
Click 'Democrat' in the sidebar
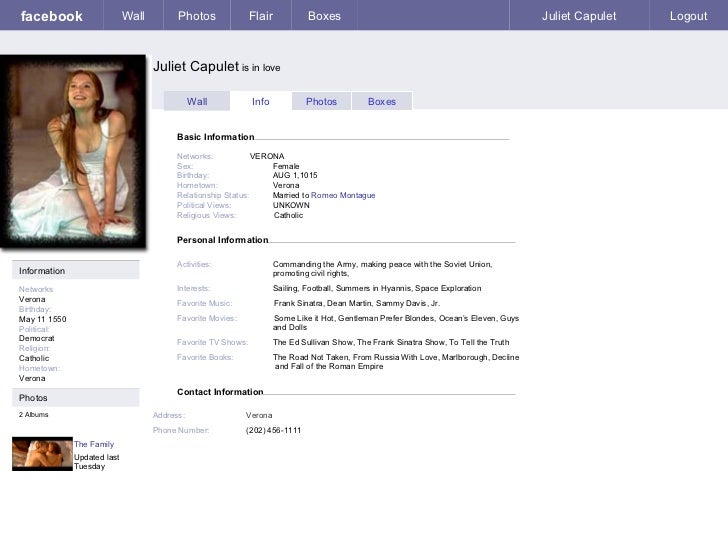coord(37,338)
